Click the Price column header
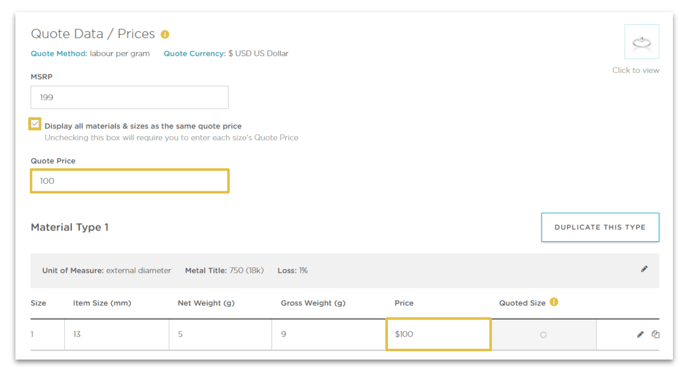The image size is (688, 376). 404,303
